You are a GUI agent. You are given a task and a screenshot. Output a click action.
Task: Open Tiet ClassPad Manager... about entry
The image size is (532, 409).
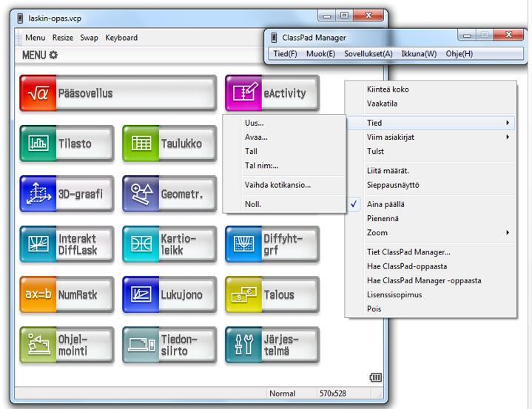(x=431, y=252)
